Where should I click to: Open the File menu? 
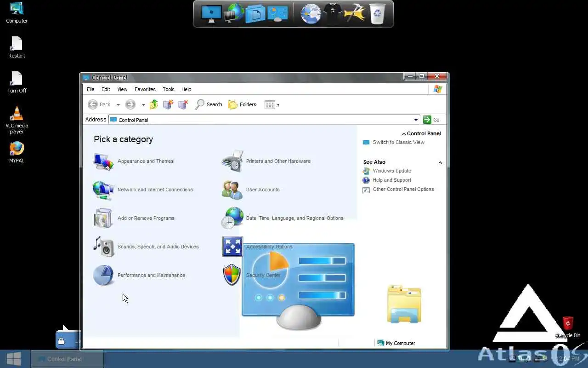pos(90,89)
